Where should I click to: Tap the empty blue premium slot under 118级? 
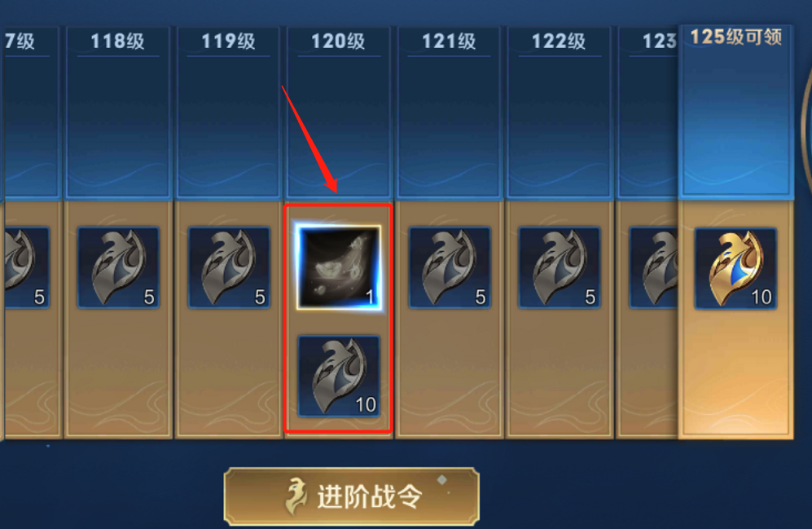(x=118, y=127)
